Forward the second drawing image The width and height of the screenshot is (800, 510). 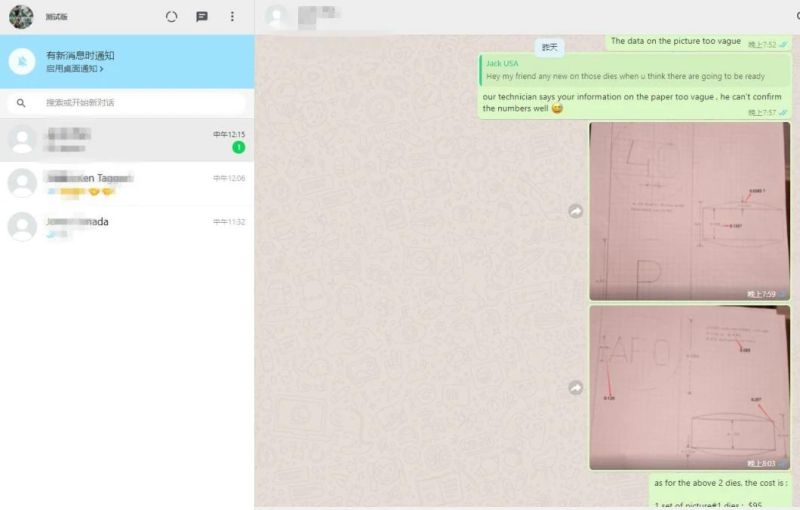click(x=576, y=388)
